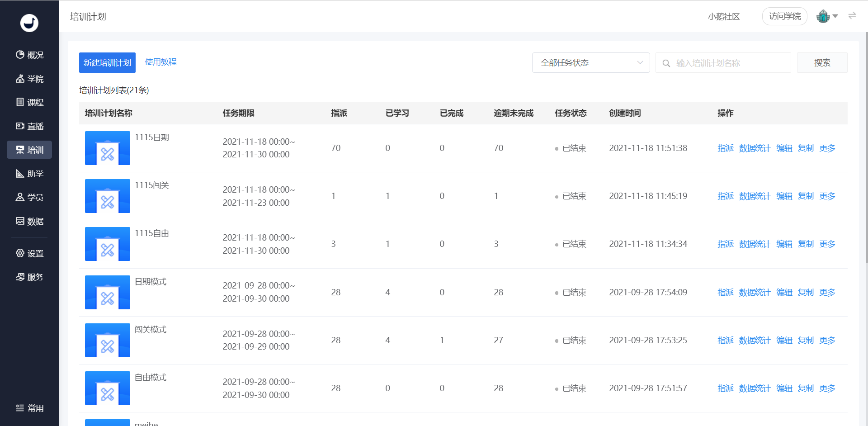Open the 助学 sidebar section
Viewport: 868px width, 426px height.
pos(29,174)
